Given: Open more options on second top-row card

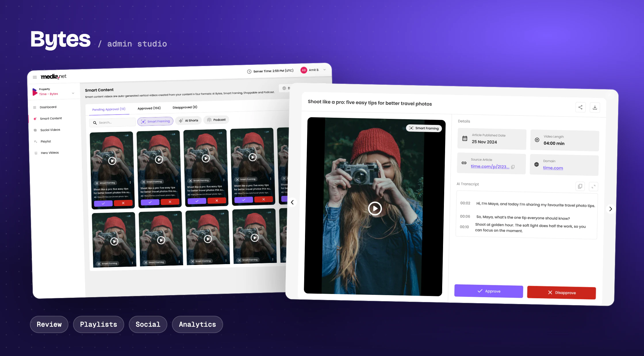Looking at the screenshot, I should tap(177, 181).
